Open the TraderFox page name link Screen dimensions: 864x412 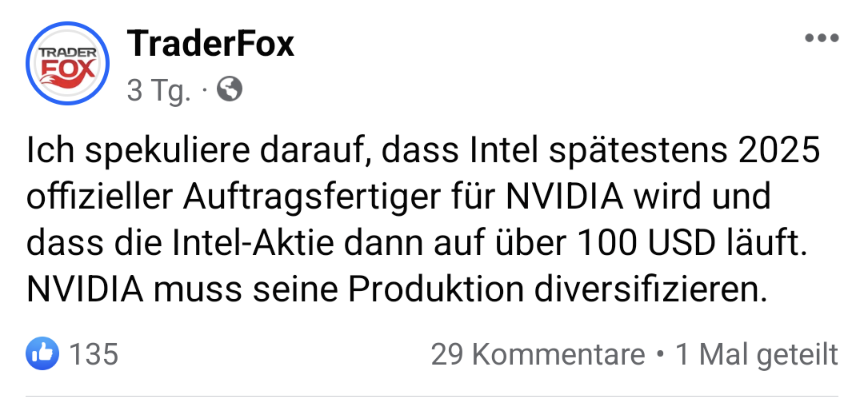click(x=211, y=44)
